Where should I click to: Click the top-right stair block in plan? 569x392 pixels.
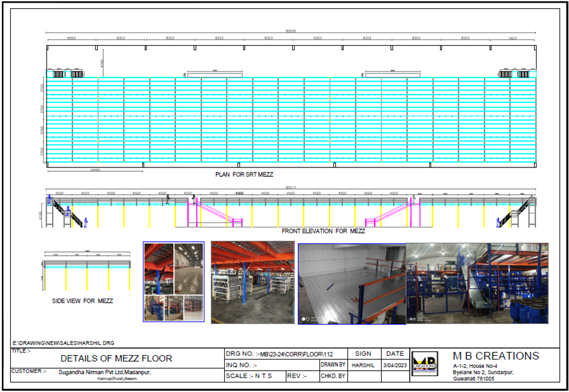[x=516, y=74]
